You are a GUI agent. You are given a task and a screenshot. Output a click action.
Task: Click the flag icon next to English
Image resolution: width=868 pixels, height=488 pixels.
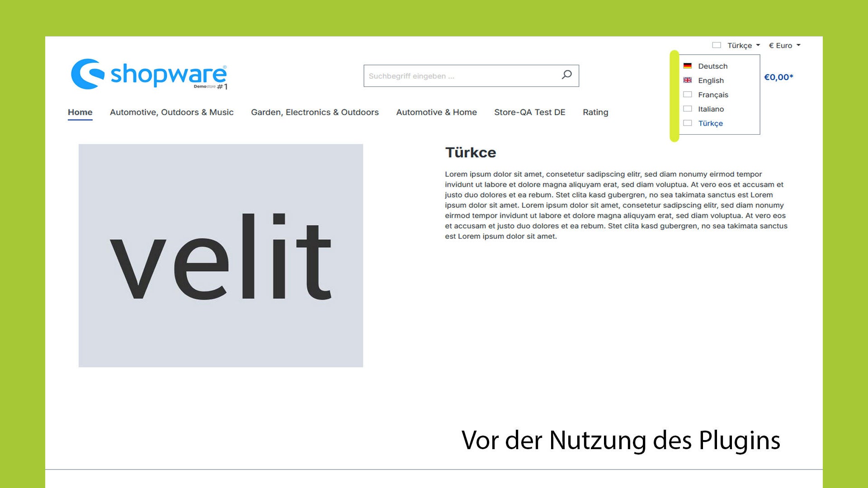click(687, 80)
